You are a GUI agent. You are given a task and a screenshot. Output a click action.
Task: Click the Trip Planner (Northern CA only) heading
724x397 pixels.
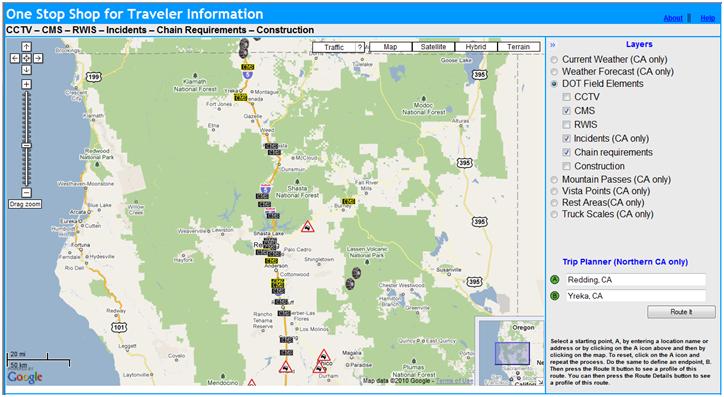(625, 262)
